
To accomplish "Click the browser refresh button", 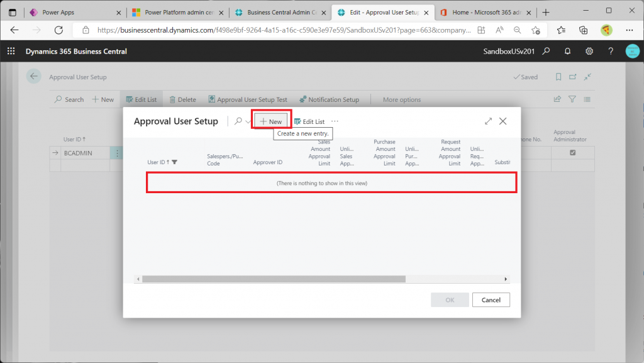I will click(58, 30).
